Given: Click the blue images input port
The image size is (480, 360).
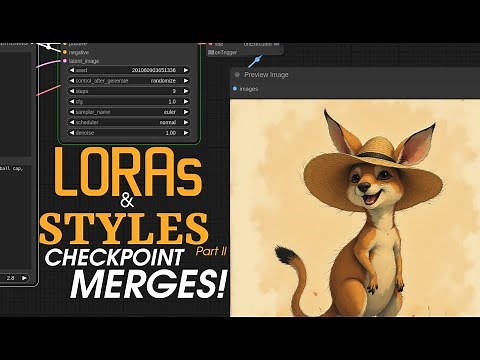Looking at the screenshot, I should click(x=235, y=89).
